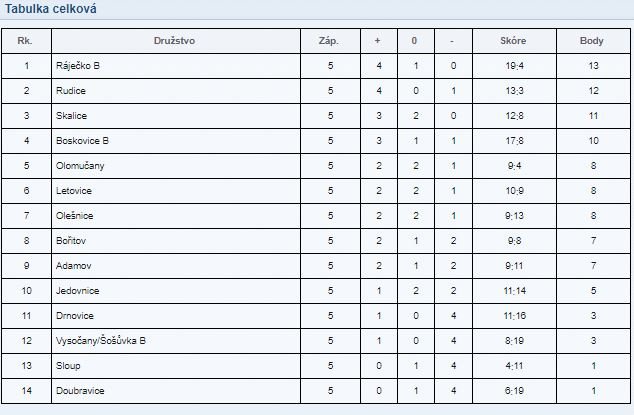Select the Družstvo column header
Image resolution: width=634 pixels, height=415 pixels.
(174, 41)
